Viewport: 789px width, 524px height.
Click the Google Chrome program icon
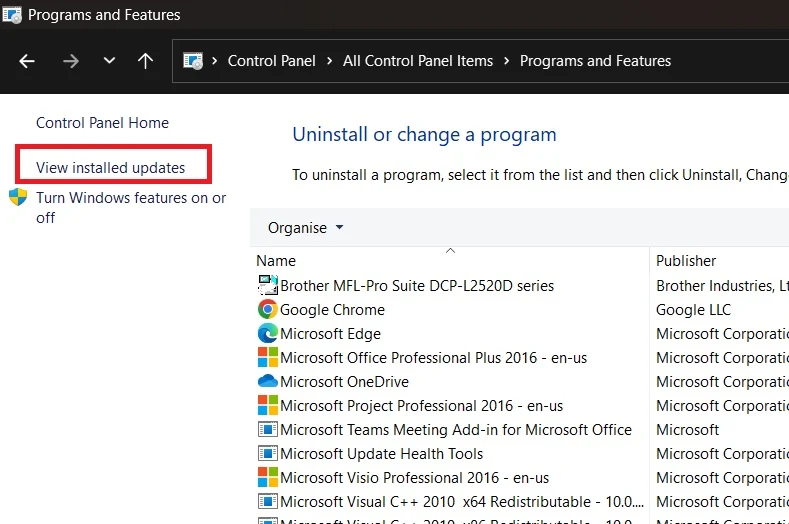tap(267, 310)
